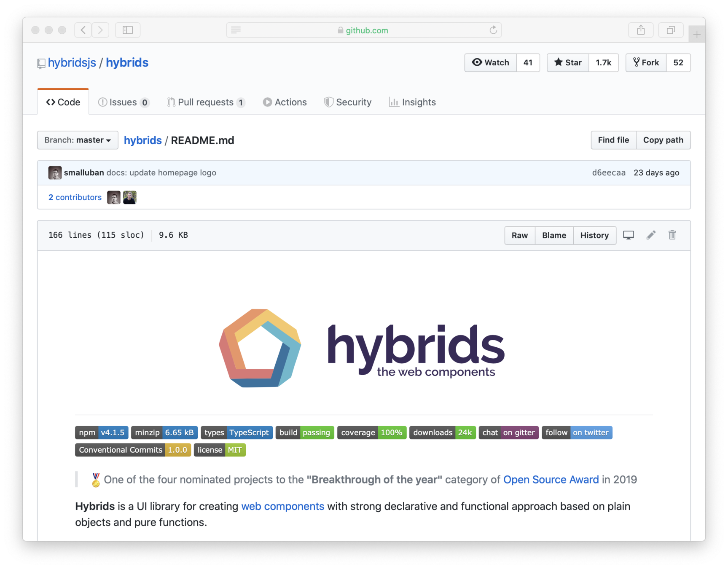The image size is (728, 569).
Task: Click the '166 lines (115 sloc)' file info
Action: 96,235
